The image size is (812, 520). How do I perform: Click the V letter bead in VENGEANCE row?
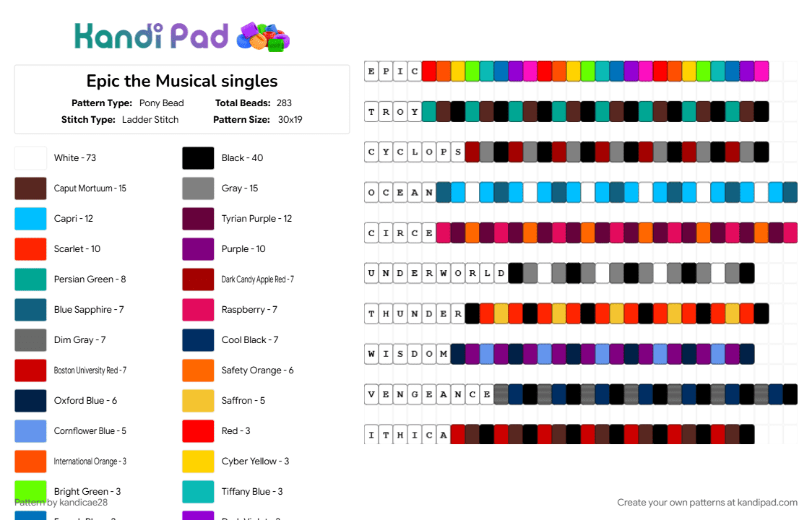pyautogui.click(x=371, y=394)
